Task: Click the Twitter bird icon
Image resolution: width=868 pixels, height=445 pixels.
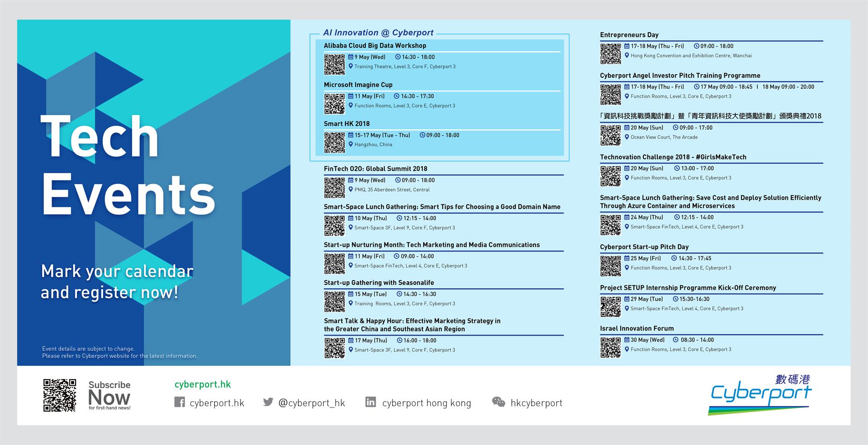Action: (268, 402)
